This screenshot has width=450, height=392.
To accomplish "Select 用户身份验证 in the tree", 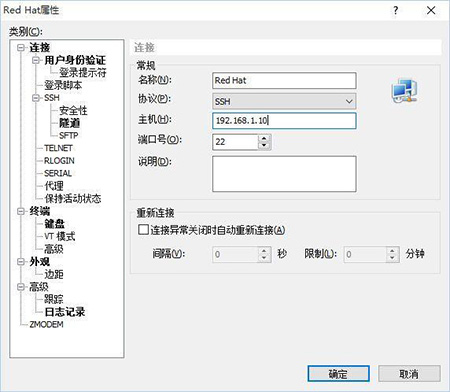I will click(75, 60).
